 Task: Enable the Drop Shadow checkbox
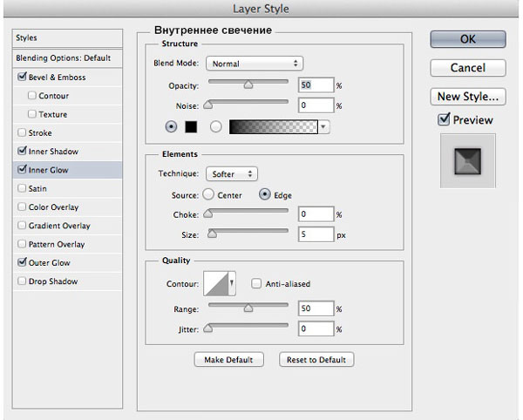click(22, 281)
